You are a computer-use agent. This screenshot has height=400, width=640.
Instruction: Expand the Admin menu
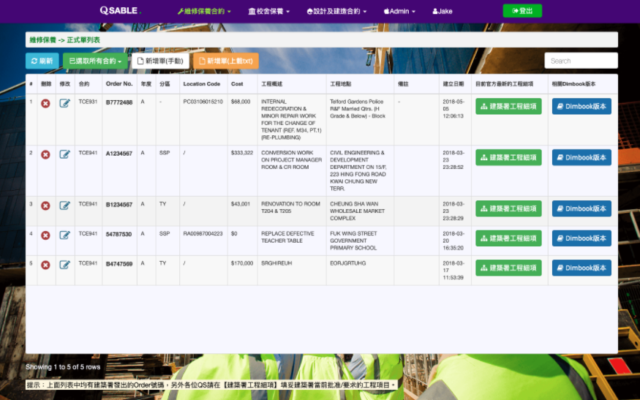[399, 11]
